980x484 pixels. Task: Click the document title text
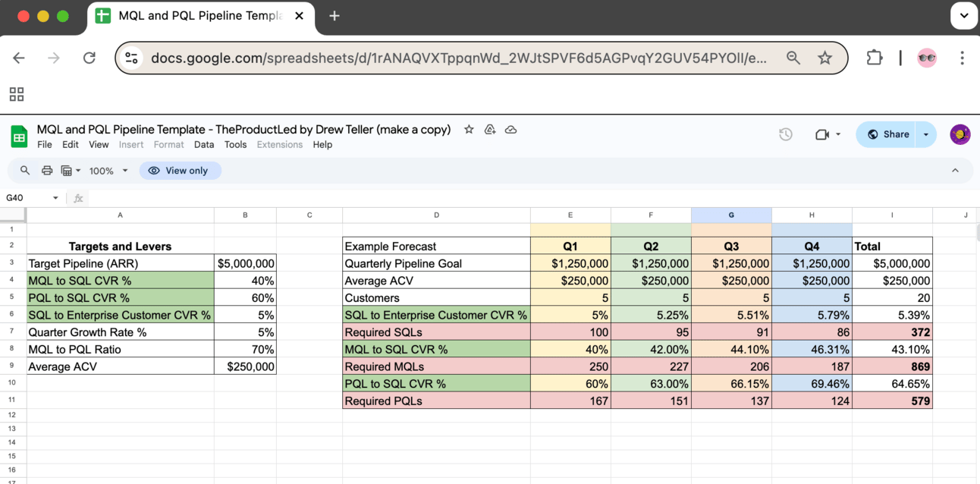243,130
